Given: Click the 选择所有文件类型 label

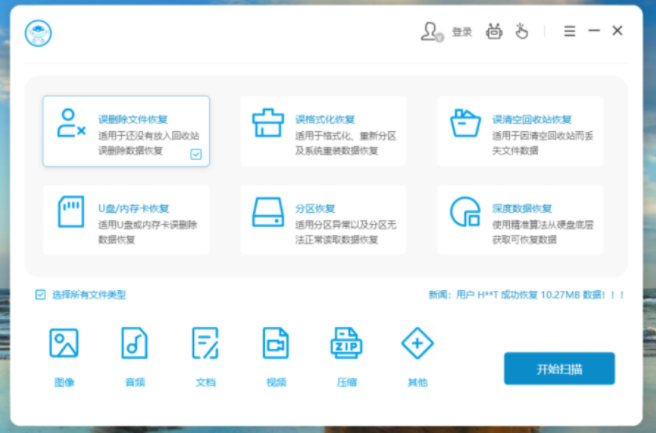Looking at the screenshot, I should (89, 295).
